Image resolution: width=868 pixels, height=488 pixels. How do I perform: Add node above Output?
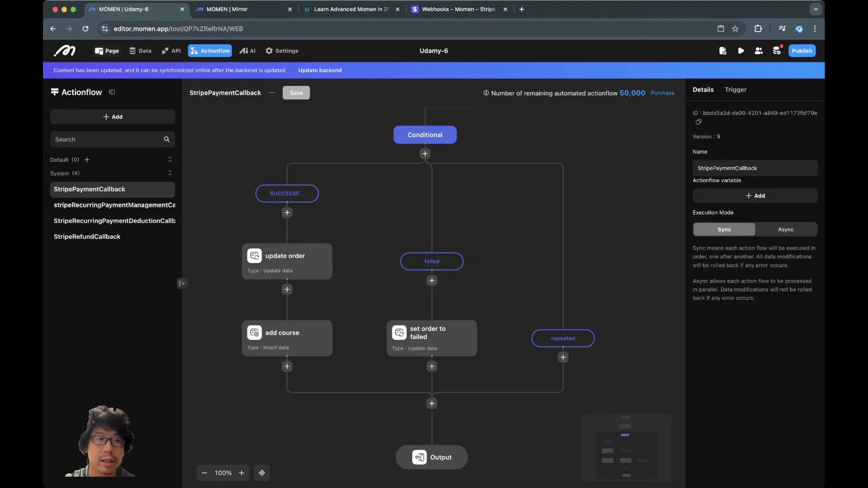tap(432, 404)
